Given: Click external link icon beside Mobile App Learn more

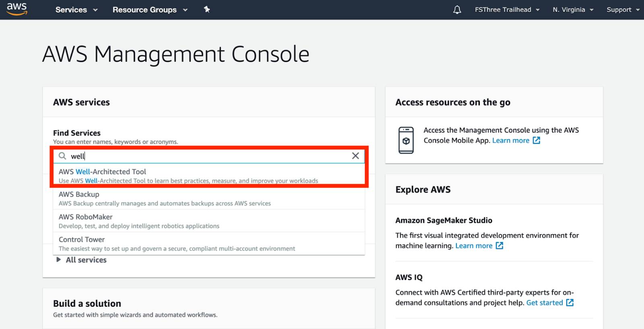Looking at the screenshot, I should [x=536, y=140].
